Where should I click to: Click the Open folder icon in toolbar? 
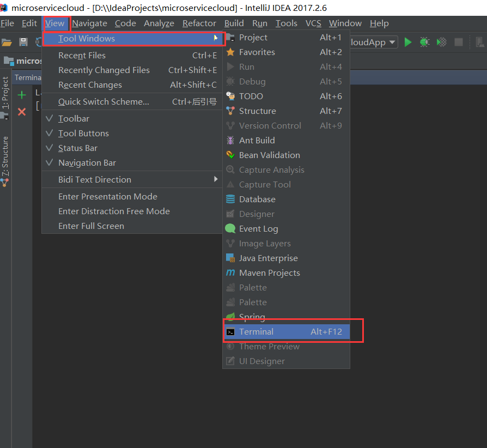[7, 42]
